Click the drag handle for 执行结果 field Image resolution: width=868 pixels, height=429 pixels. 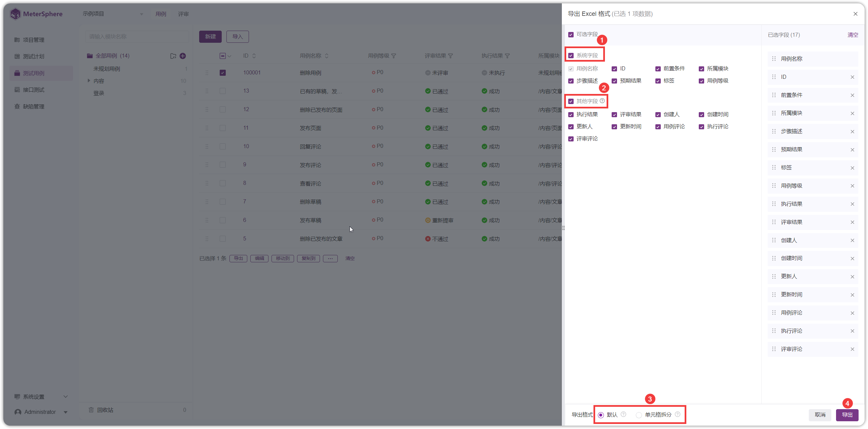(x=774, y=204)
